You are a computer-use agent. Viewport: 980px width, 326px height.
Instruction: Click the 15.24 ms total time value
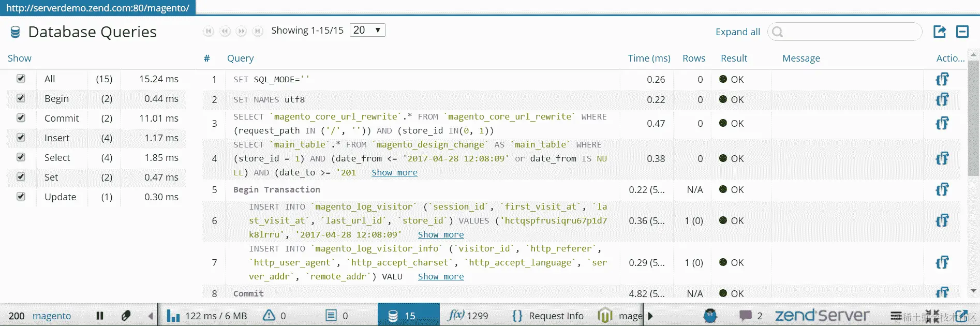tap(158, 79)
